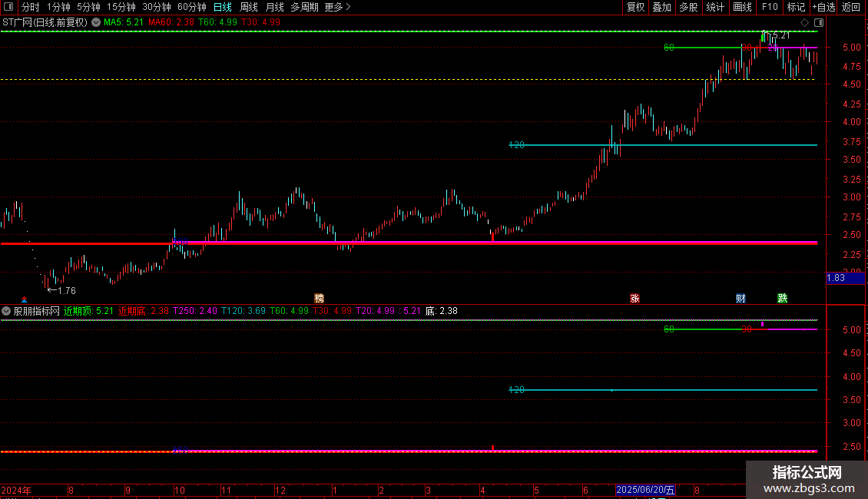Select the 5分钟 period tab
This screenshot has width=868, height=499.
[88, 7]
